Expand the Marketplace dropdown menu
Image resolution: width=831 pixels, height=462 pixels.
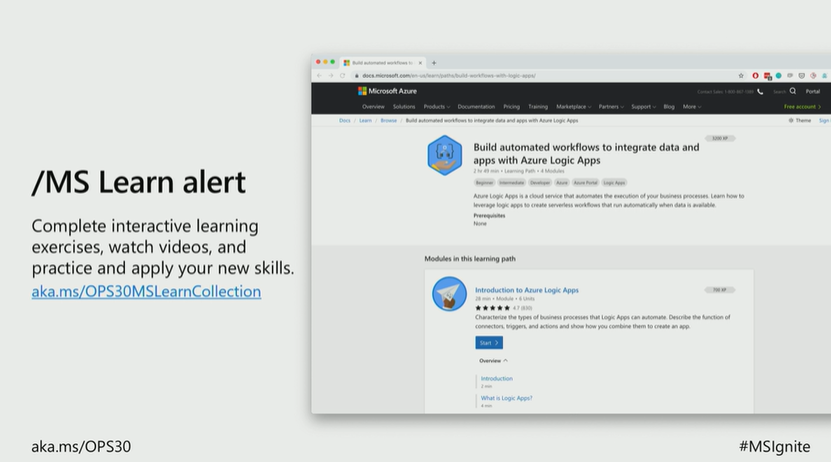pyautogui.click(x=573, y=106)
